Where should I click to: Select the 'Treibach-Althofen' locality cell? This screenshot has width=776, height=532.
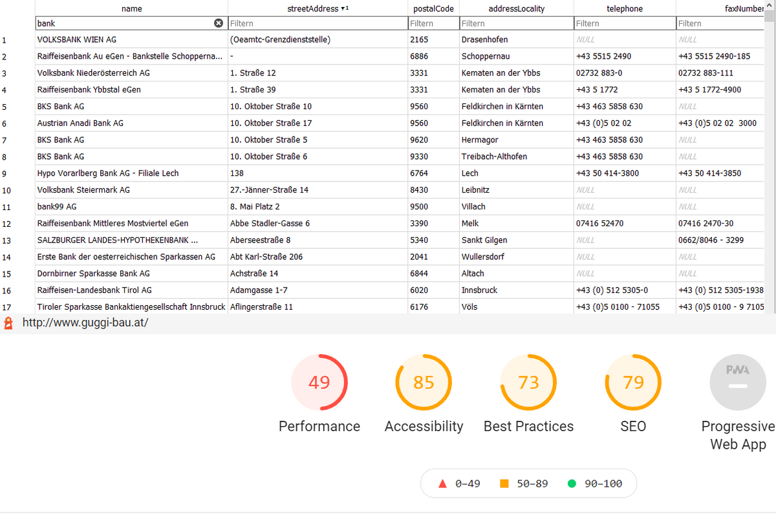[516, 156]
